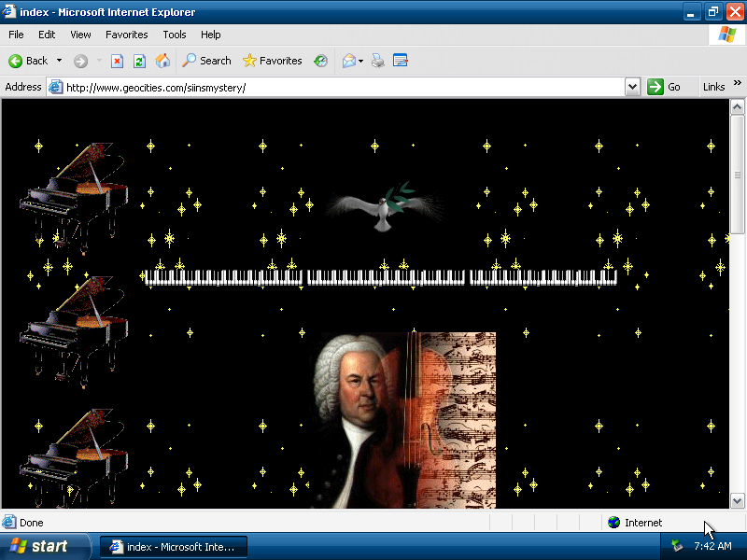Viewport: 747px width, 560px height.
Task: Click the status bar page icon
Action: [x=9, y=523]
